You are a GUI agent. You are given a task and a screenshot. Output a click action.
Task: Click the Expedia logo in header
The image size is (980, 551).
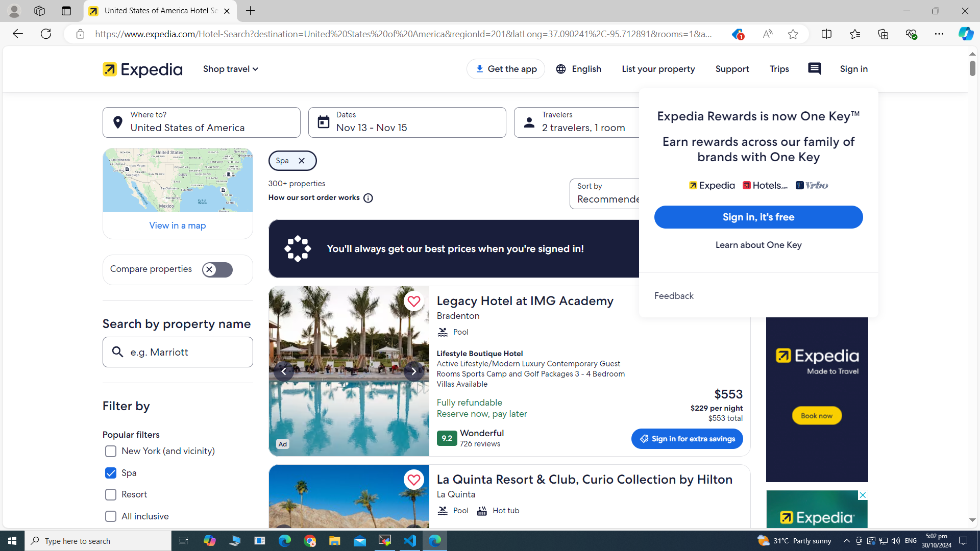[x=142, y=69]
